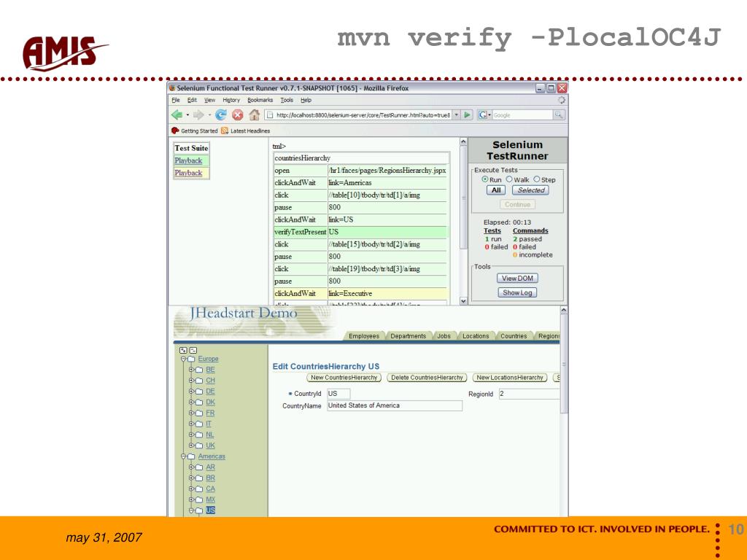Click the DE folder icon
This screenshot has width=747, height=560.
199,392
